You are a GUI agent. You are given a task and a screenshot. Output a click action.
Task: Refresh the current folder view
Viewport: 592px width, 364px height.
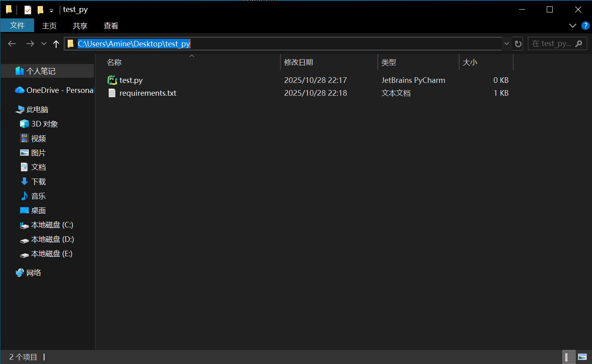click(518, 44)
